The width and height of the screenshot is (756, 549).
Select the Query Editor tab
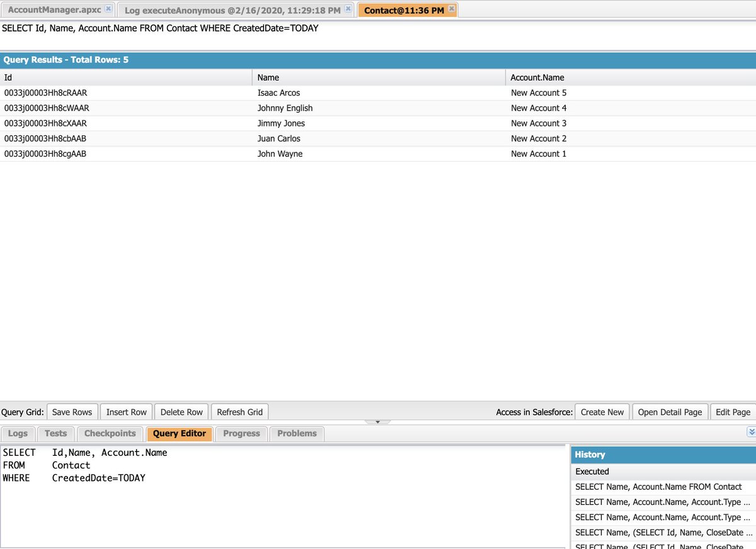[x=180, y=433]
